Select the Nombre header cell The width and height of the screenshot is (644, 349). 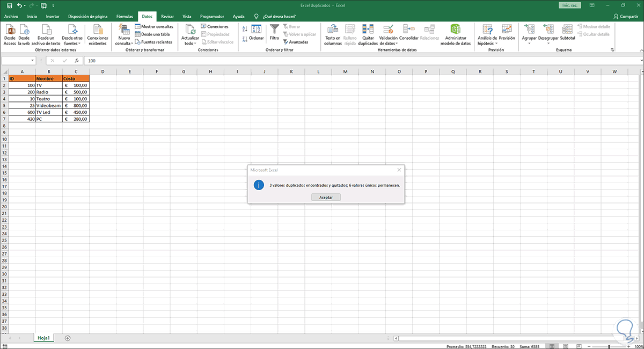tap(49, 78)
